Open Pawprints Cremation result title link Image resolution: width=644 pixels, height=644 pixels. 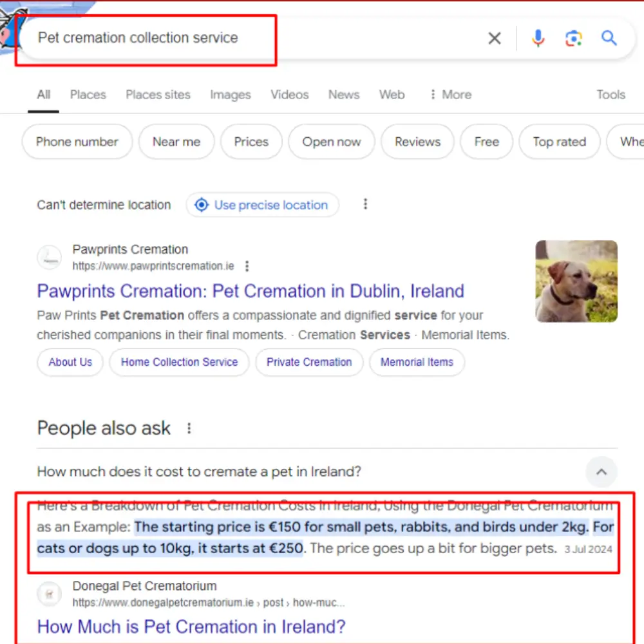tap(250, 291)
